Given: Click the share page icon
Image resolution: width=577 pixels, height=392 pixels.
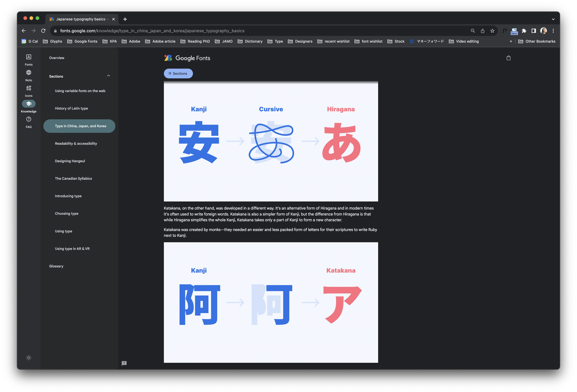Looking at the screenshot, I should 482,31.
